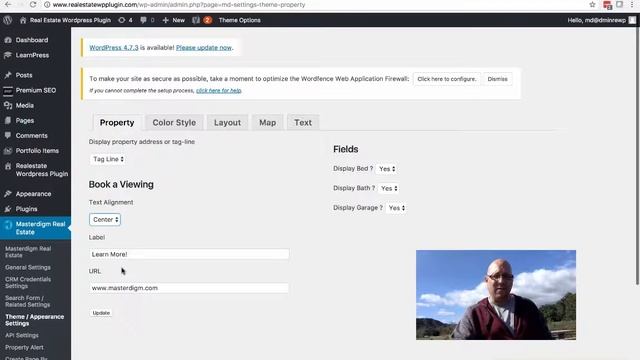Click the Portfolio Items icon

tap(8, 151)
